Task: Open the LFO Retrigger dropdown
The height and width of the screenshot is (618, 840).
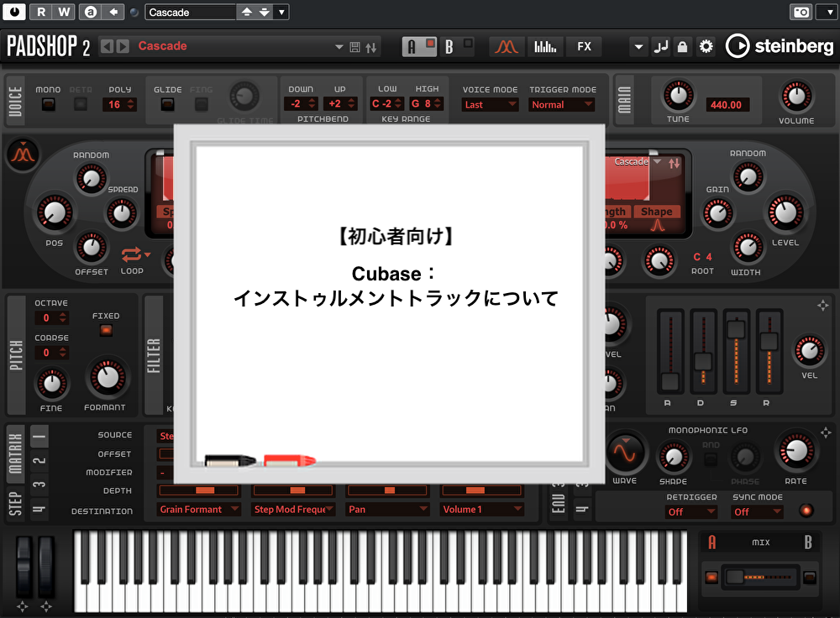Action: (691, 512)
